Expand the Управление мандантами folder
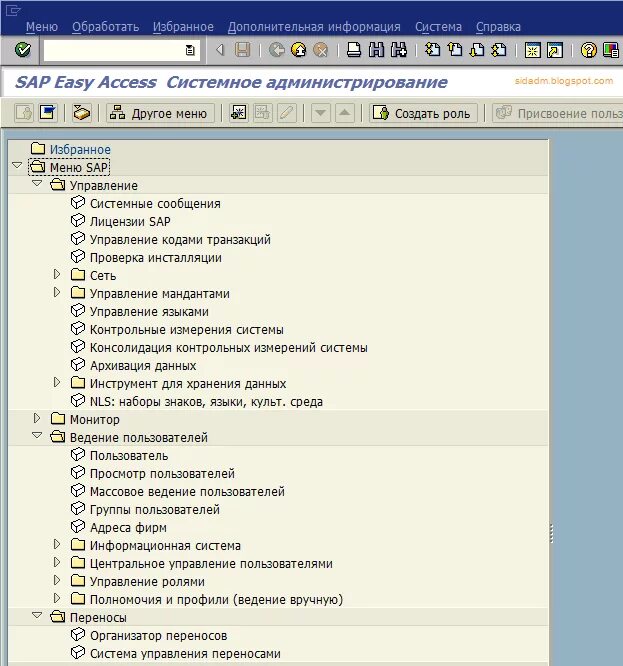 coord(57,292)
